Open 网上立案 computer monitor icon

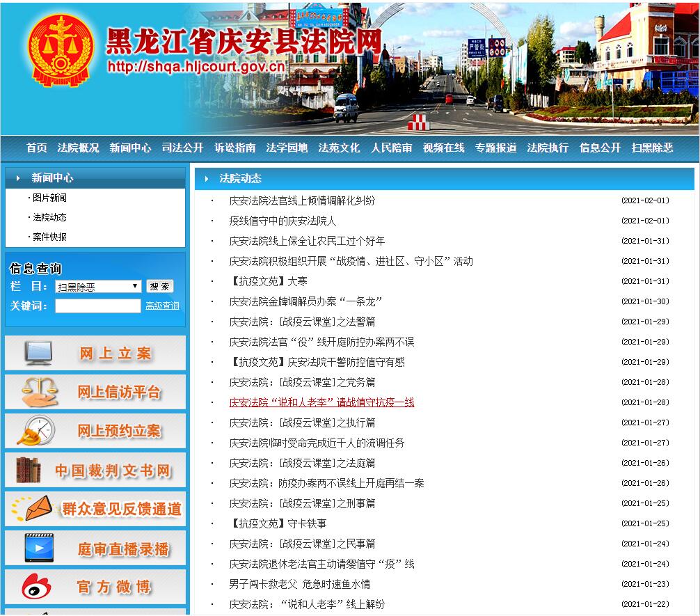pyautogui.click(x=39, y=353)
